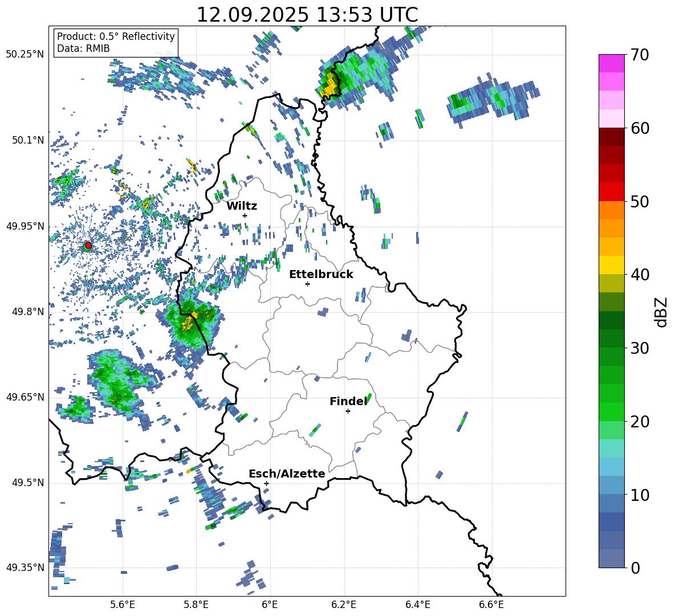Click the 6°E longitude label

[270, 605]
